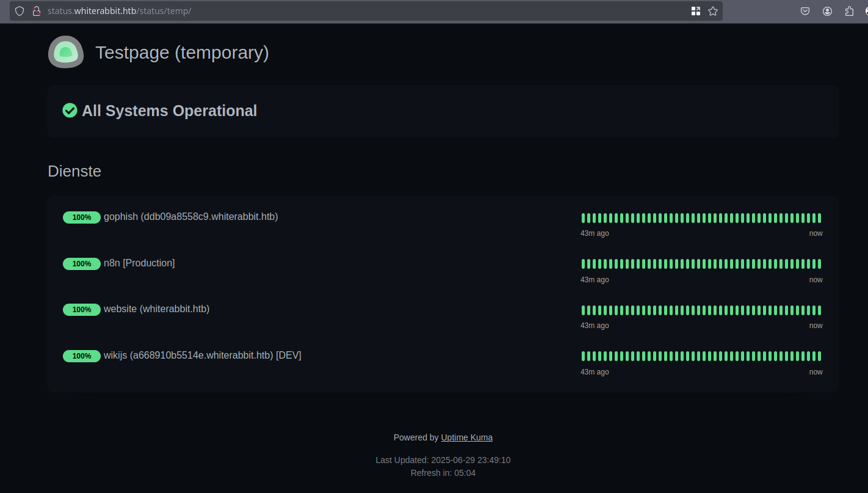Select the wikijs [DEV] service entry name
This screenshot has height=493, width=868.
[x=202, y=356]
